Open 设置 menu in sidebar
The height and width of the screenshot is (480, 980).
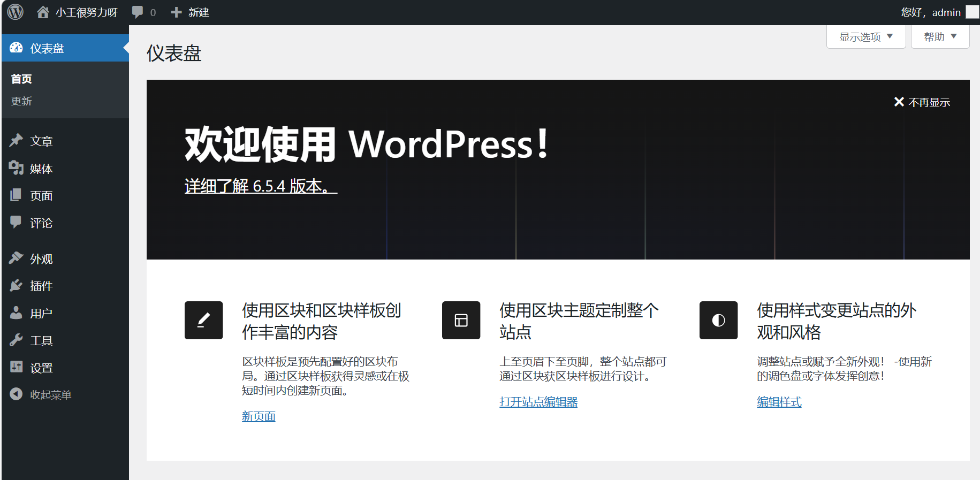[x=65, y=368]
